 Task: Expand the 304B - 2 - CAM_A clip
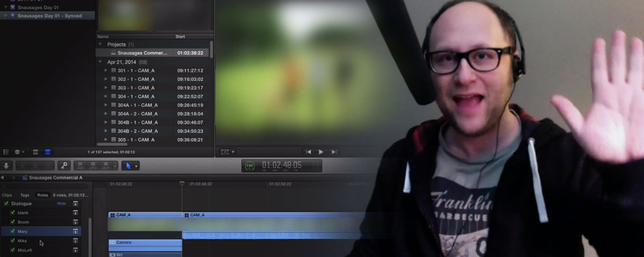click(106, 131)
